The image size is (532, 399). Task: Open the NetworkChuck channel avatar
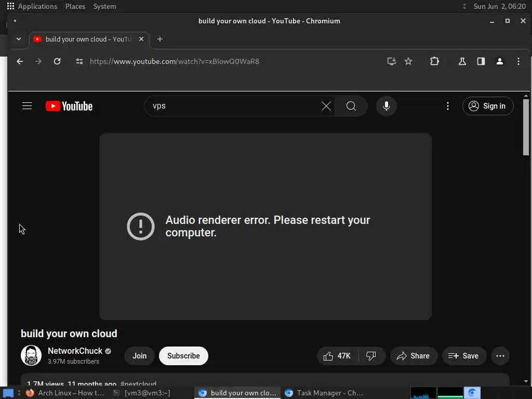pyautogui.click(x=31, y=355)
